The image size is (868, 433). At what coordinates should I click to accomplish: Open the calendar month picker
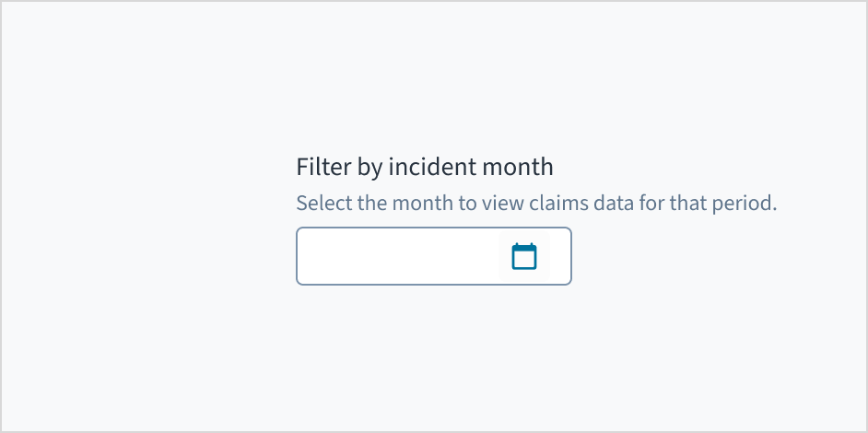point(524,256)
